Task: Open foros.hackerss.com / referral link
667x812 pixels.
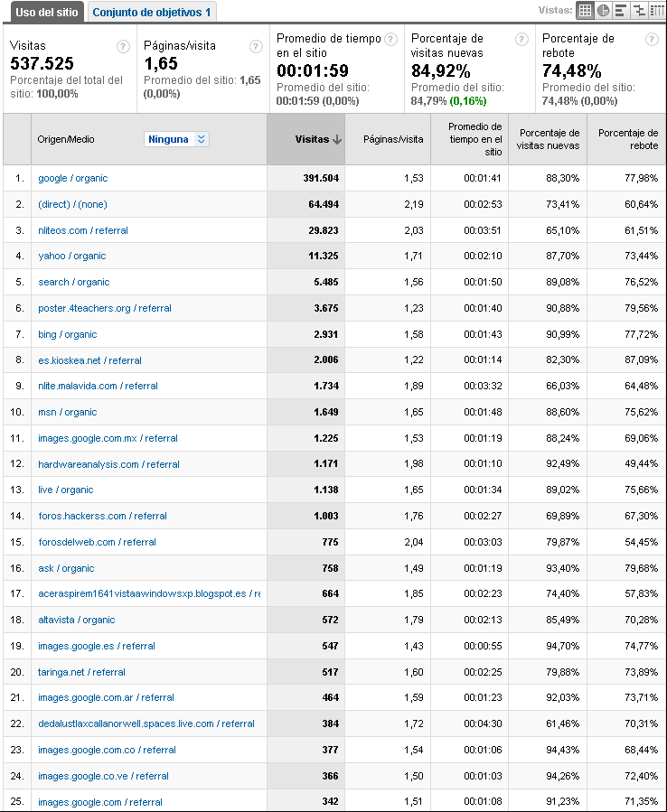Action: pyautogui.click(x=103, y=516)
